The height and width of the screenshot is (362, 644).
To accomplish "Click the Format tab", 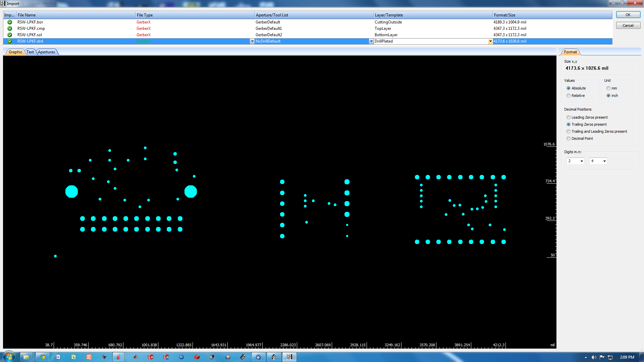I will 570,52.
